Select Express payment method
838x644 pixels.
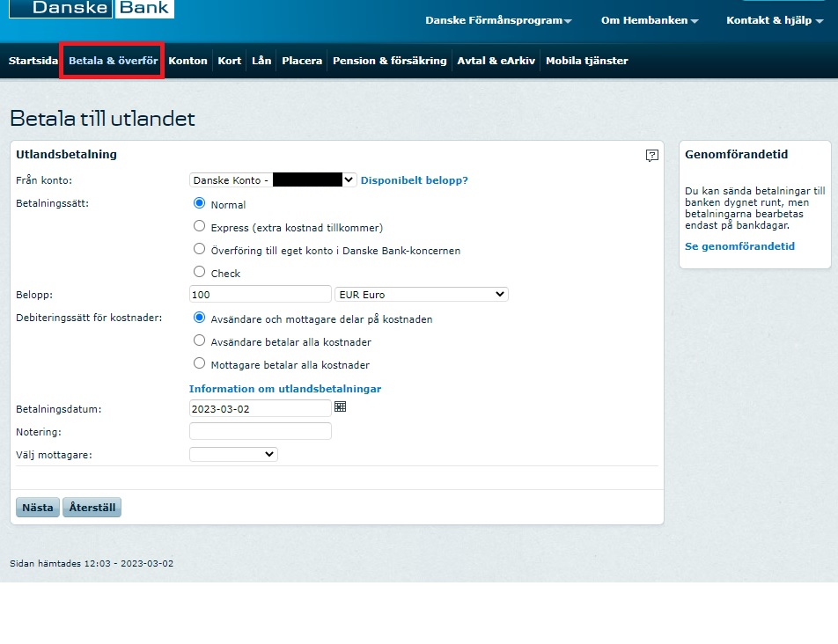199,227
